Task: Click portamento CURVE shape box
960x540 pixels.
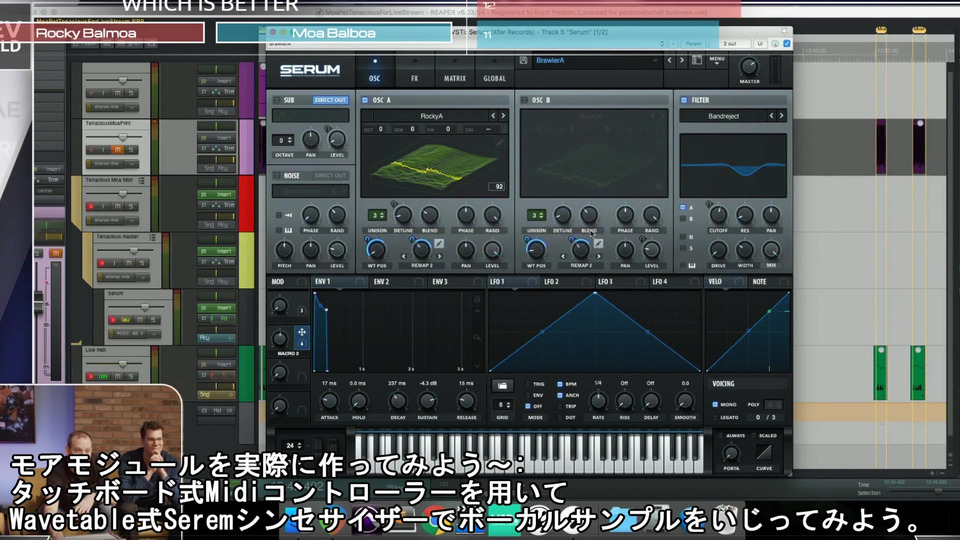Action: pyautogui.click(x=763, y=452)
